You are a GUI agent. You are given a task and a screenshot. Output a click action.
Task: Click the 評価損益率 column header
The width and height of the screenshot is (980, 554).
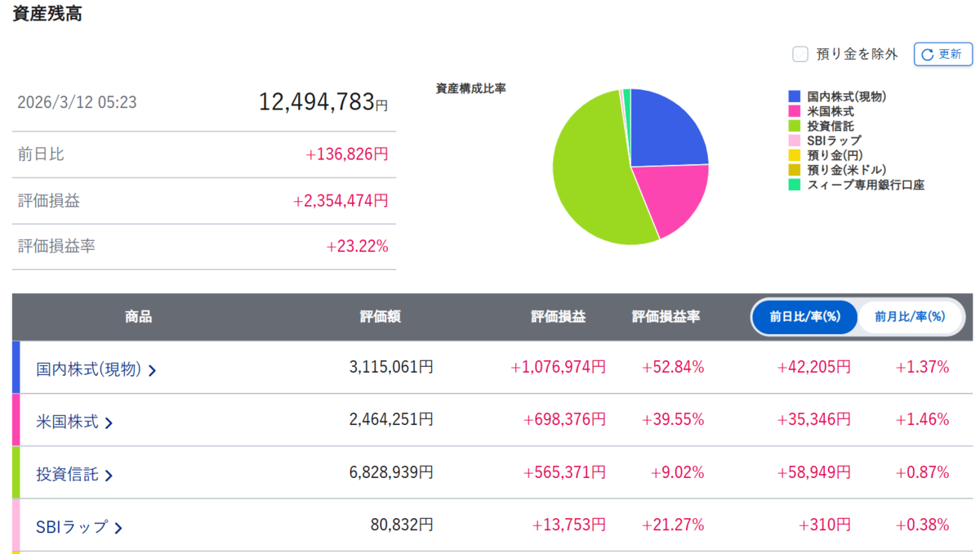coord(666,317)
